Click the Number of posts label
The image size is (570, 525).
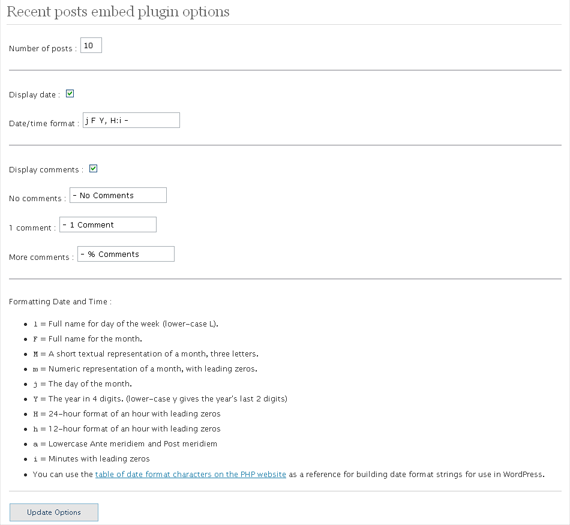point(43,48)
